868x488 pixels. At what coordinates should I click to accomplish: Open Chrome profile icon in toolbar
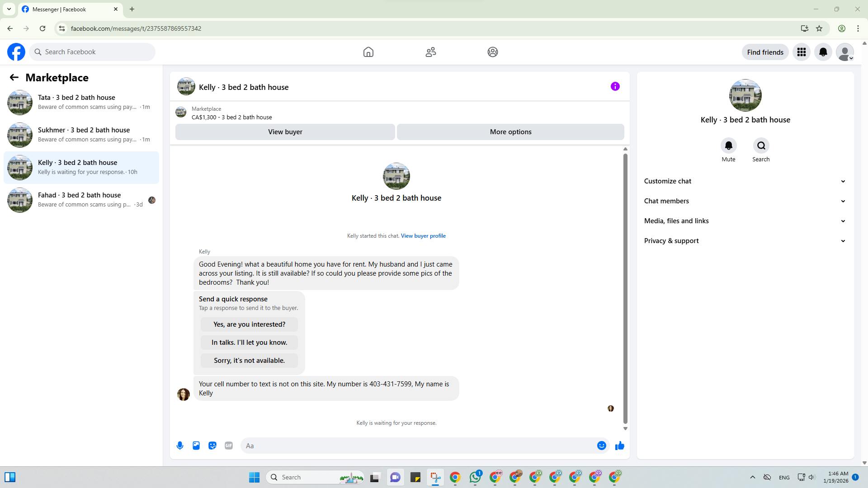[x=842, y=28]
